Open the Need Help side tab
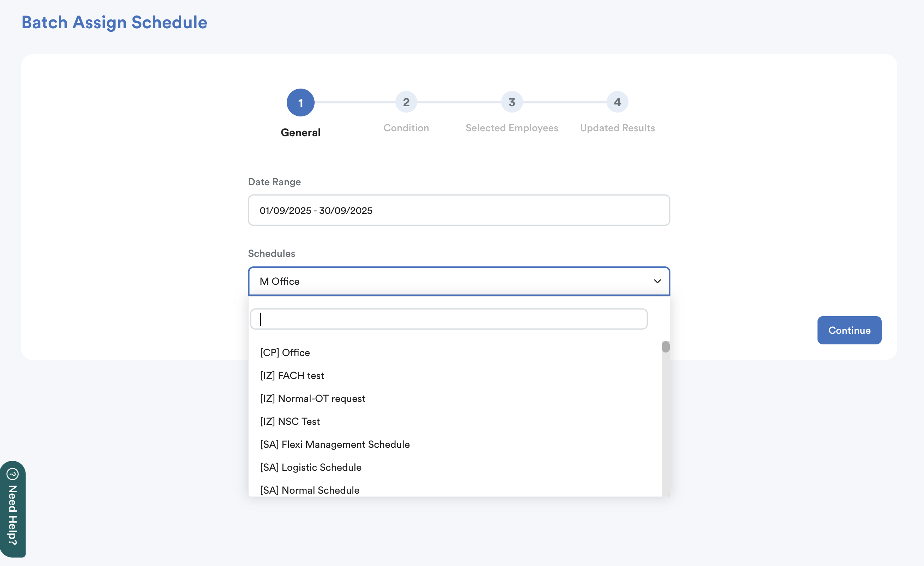This screenshot has height=566, width=924. point(13,514)
